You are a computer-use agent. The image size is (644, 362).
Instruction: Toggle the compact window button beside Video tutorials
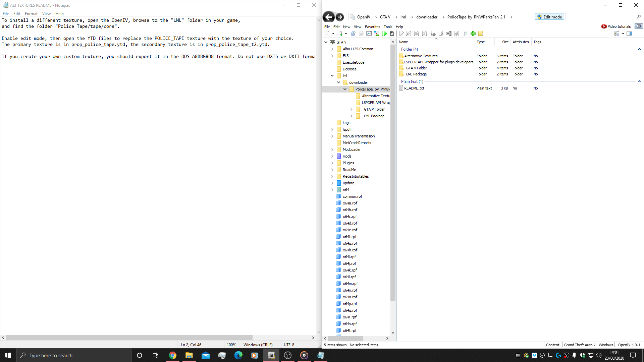point(639,26)
